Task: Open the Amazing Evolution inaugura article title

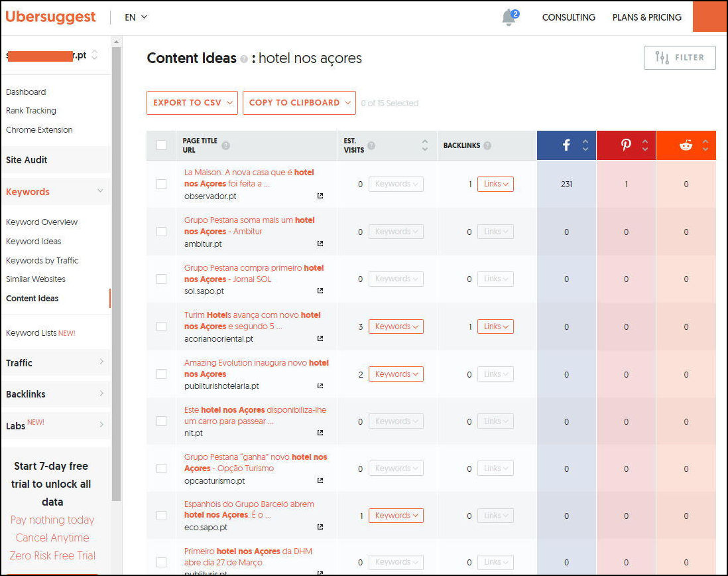Action: coord(257,368)
